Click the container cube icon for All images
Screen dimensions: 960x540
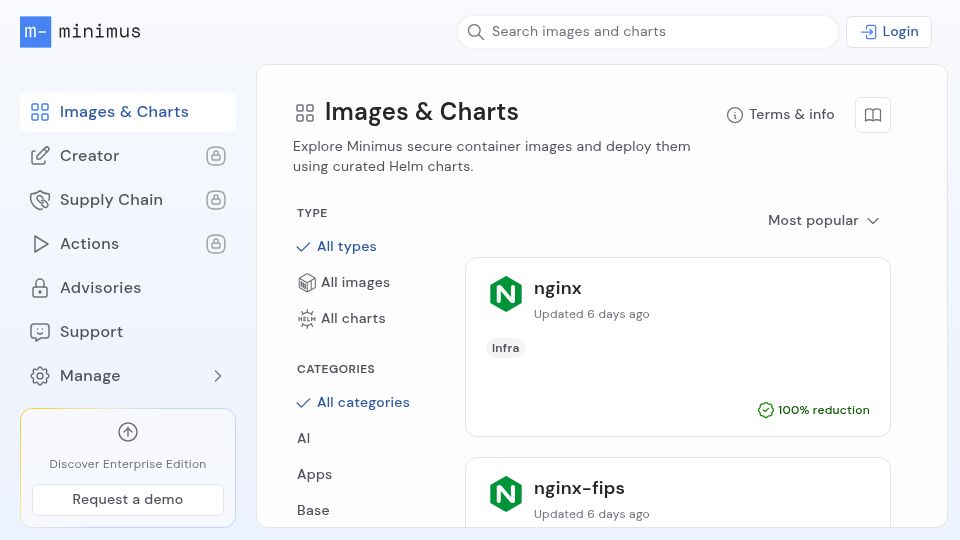[307, 283]
